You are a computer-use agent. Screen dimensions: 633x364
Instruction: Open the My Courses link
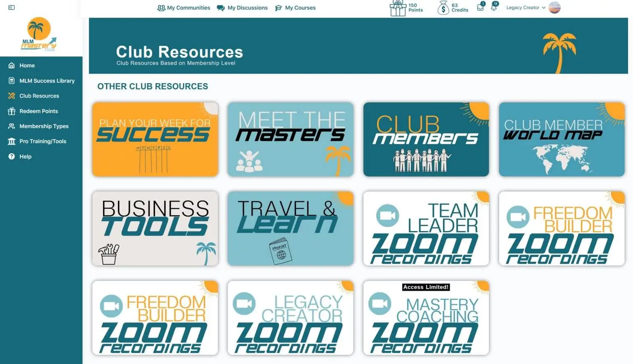pos(295,8)
